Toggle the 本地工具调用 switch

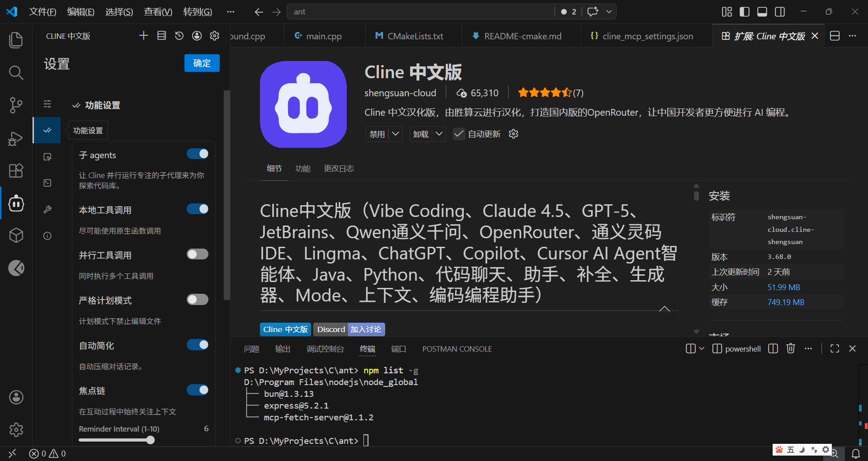click(198, 209)
